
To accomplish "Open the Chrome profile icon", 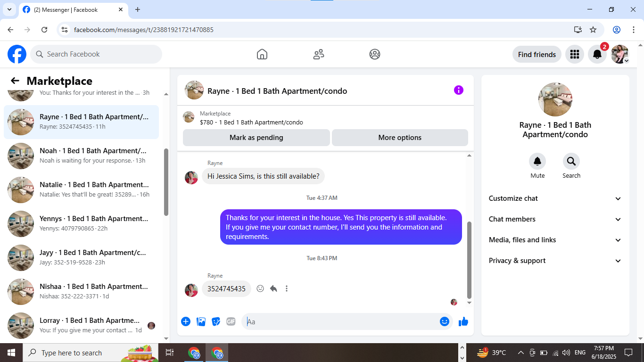I will 617,30.
